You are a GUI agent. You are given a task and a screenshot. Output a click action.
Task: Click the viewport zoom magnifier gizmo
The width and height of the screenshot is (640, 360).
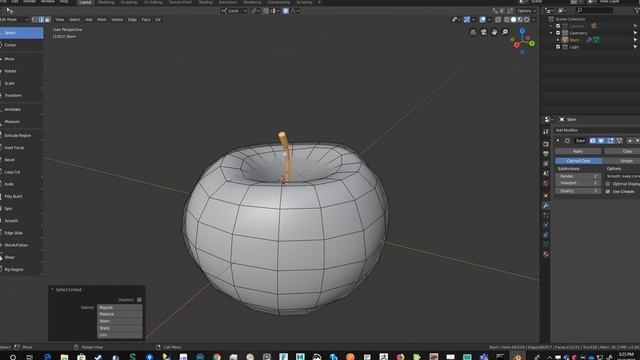click(x=505, y=32)
